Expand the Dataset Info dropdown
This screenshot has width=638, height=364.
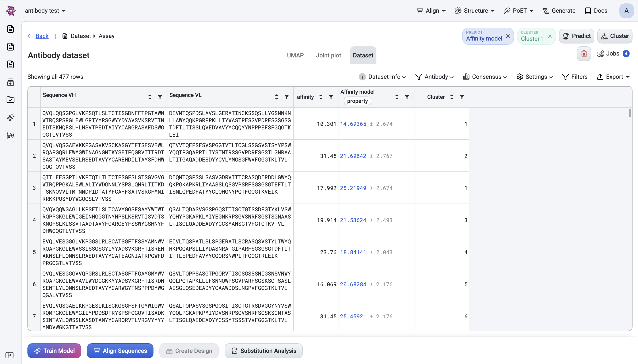click(x=382, y=77)
